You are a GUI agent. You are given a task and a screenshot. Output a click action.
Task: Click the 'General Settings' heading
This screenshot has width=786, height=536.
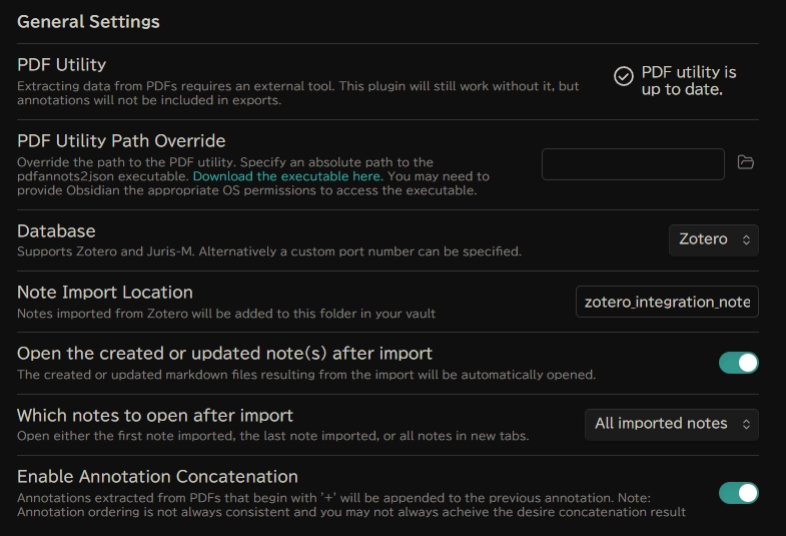point(88,21)
